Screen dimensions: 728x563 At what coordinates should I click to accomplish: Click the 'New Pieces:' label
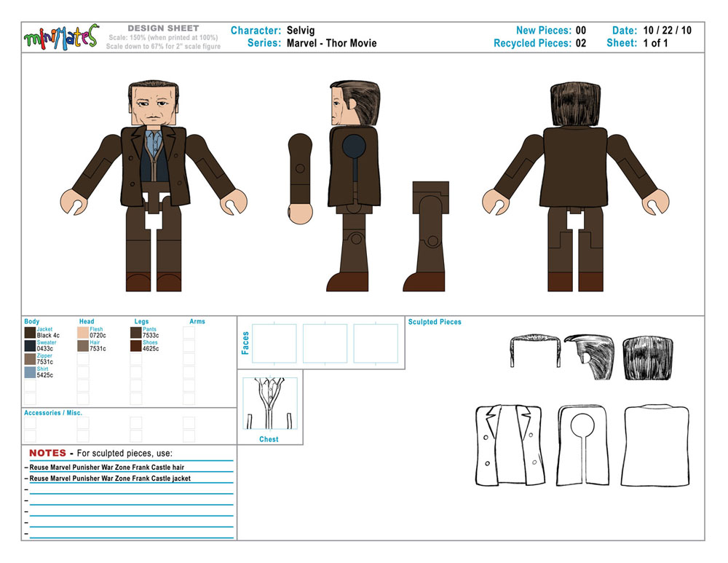click(544, 31)
